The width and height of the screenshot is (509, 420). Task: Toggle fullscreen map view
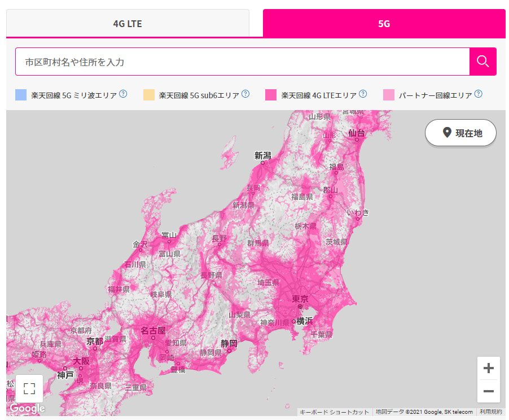click(29, 388)
